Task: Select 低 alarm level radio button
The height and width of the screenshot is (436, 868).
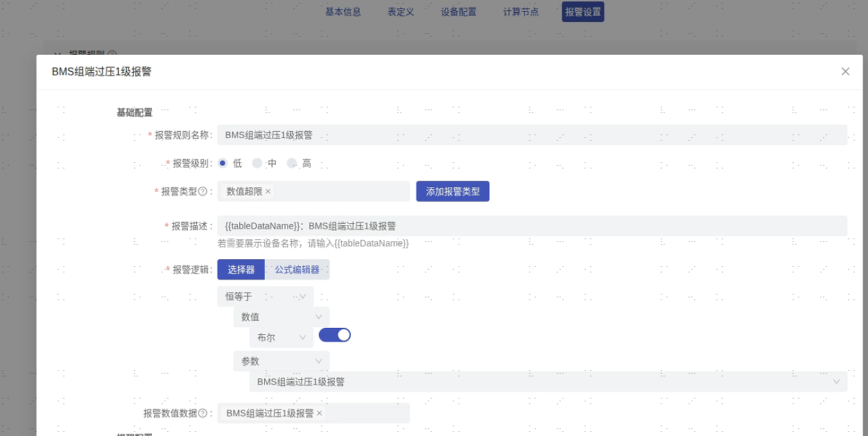Action: point(223,164)
